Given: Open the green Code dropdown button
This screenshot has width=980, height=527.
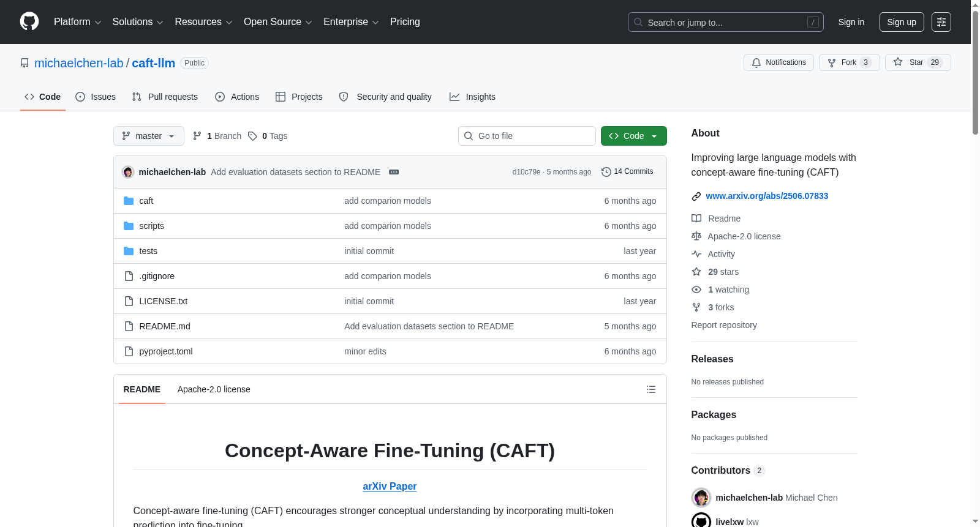Looking at the screenshot, I should coord(634,136).
